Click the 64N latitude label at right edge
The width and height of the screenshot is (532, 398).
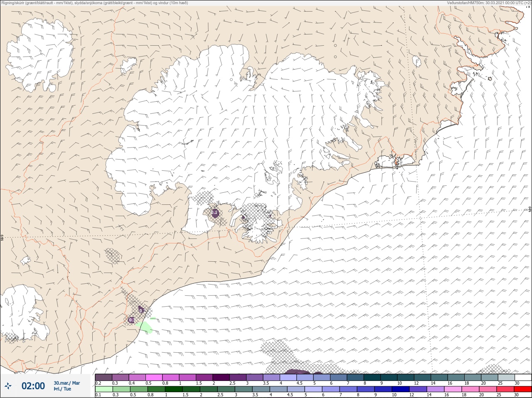pos(530,209)
